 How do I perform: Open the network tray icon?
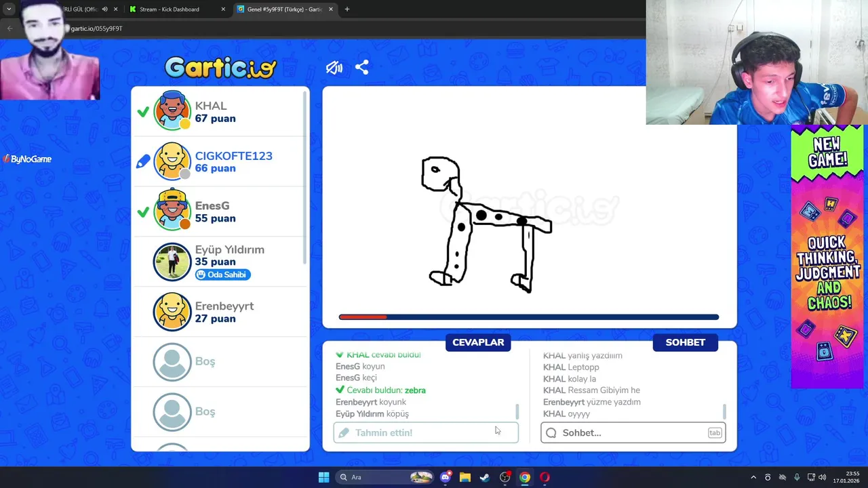pos(811,477)
